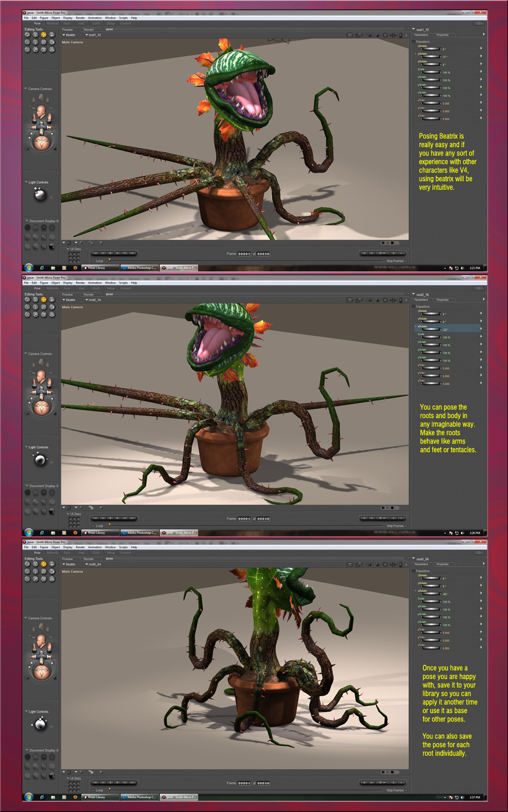Open the root1_12 actor dropdown above the preview
This screenshot has height=812, width=508.
[x=93, y=36]
